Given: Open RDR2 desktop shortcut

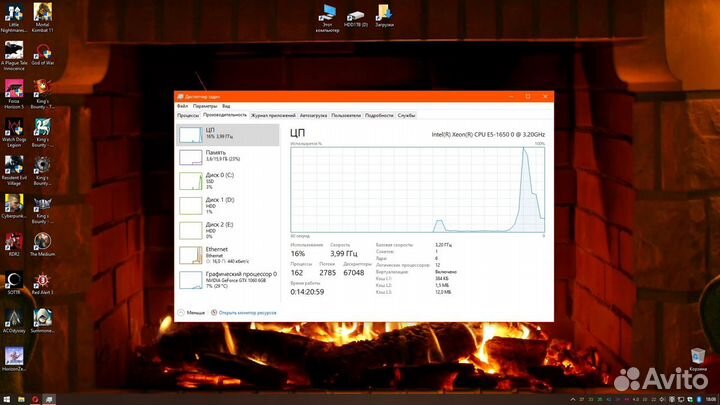Looking at the screenshot, I should (x=14, y=244).
